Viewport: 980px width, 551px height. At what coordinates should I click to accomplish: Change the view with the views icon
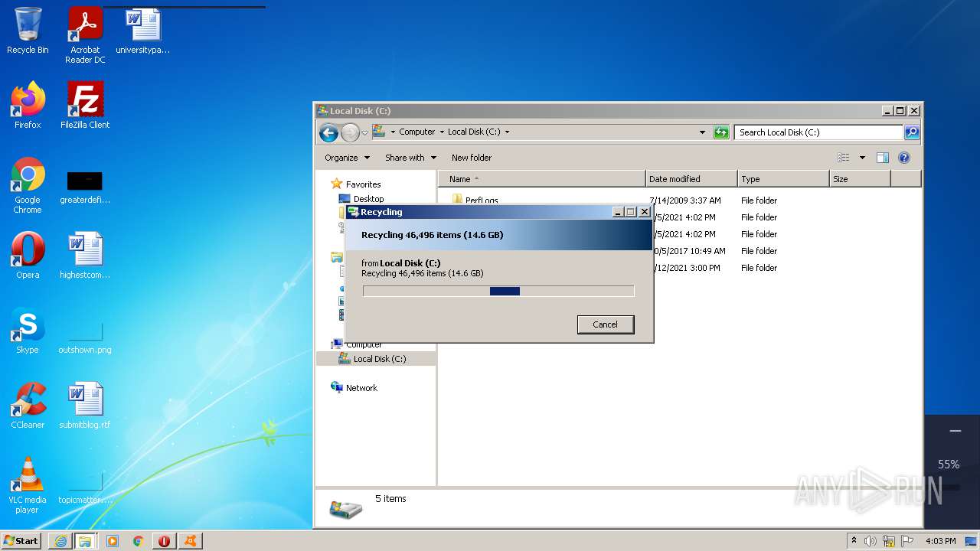point(844,158)
